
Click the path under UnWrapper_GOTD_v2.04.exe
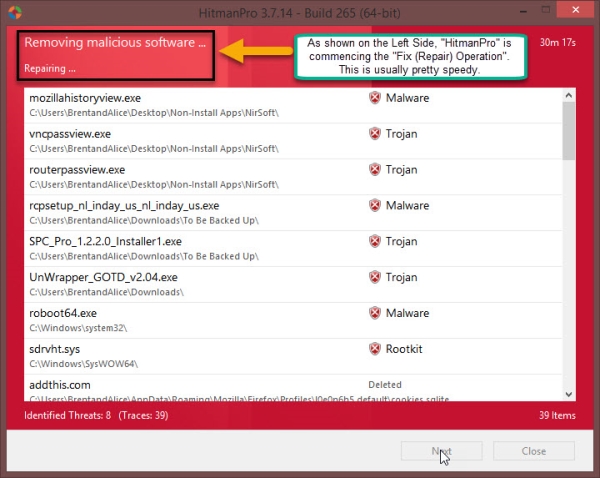[106, 292]
